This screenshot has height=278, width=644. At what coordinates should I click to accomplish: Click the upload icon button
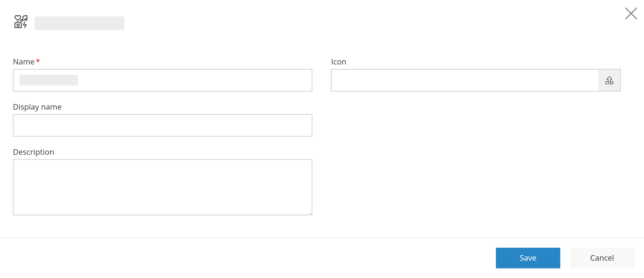tap(609, 80)
